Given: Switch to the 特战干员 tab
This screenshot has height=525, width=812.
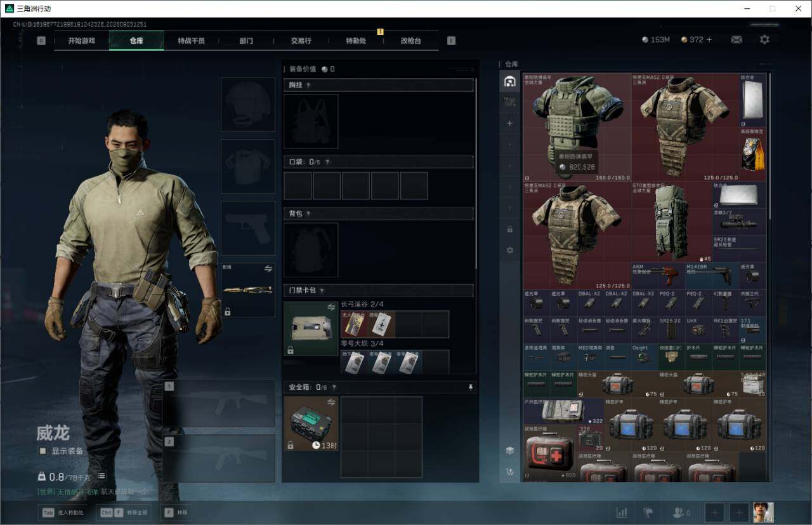Looking at the screenshot, I should (x=191, y=41).
